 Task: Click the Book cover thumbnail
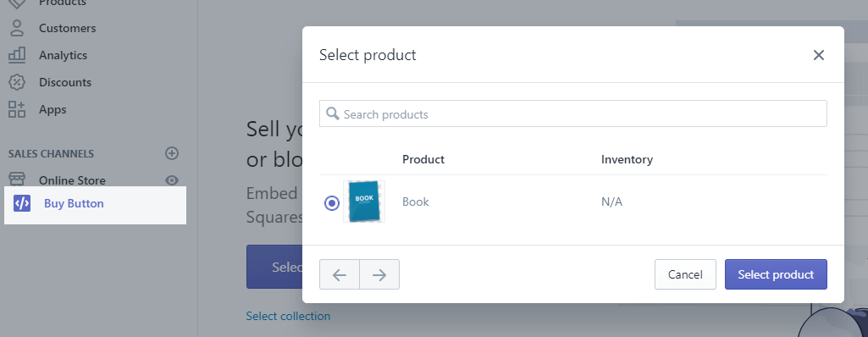pyautogui.click(x=364, y=202)
